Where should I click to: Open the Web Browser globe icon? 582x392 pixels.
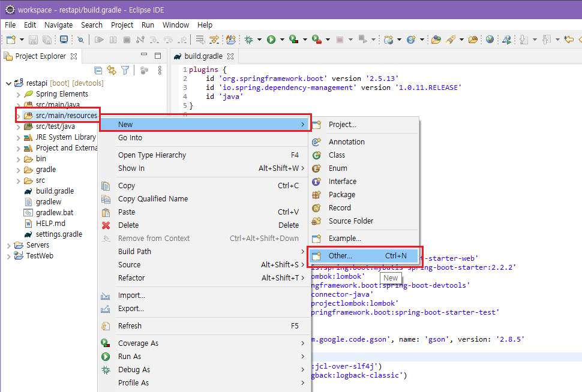[490, 40]
